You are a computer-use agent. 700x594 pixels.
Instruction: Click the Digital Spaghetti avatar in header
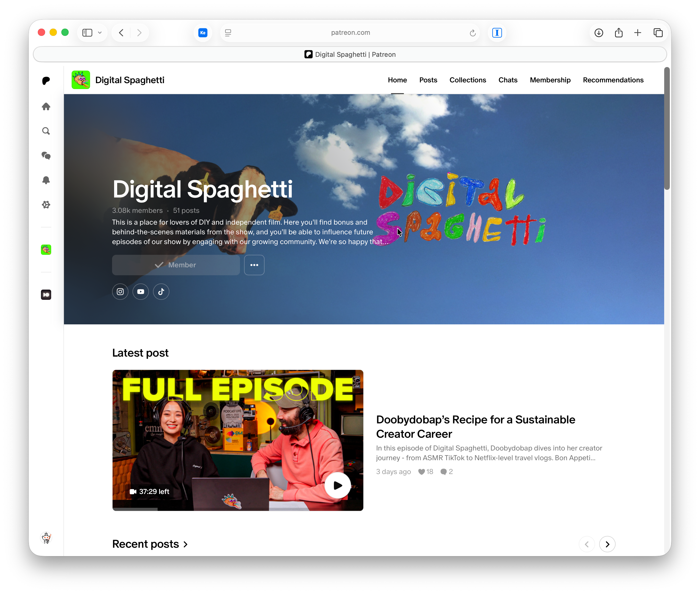pyautogui.click(x=81, y=80)
